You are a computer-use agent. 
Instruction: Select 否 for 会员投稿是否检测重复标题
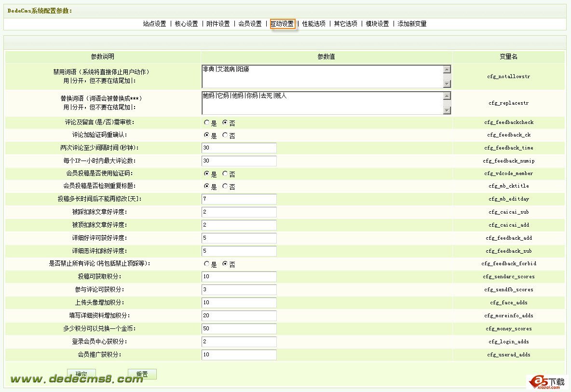click(x=225, y=187)
